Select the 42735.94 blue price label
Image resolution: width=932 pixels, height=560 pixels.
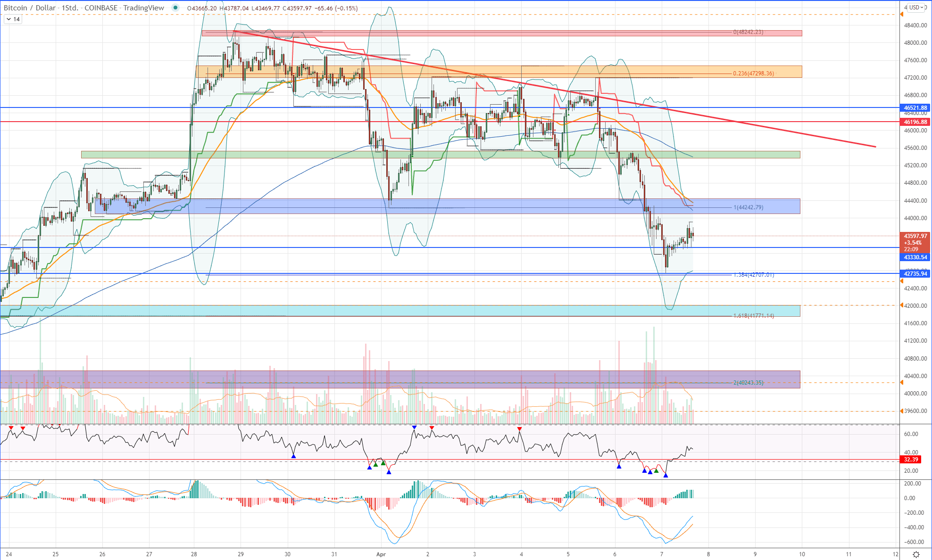tap(915, 274)
